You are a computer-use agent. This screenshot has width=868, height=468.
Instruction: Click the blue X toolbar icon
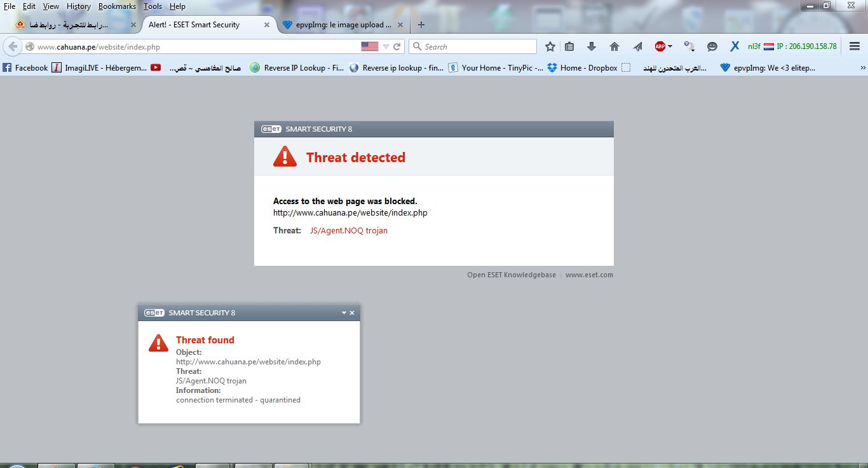735,46
